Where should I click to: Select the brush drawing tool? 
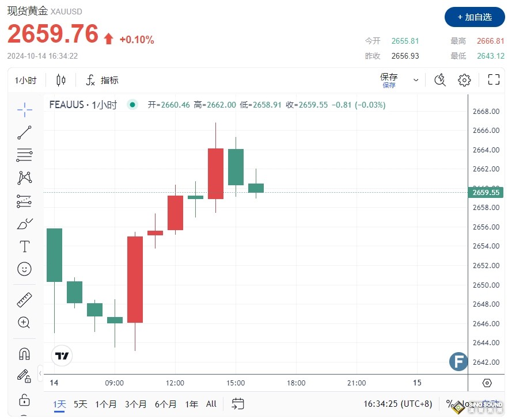click(24, 224)
